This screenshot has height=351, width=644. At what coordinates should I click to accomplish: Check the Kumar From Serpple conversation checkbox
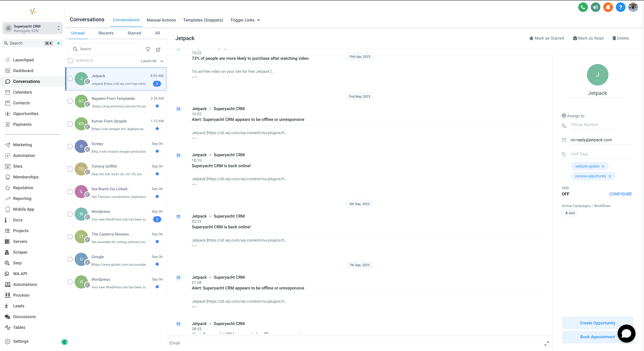point(70,124)
